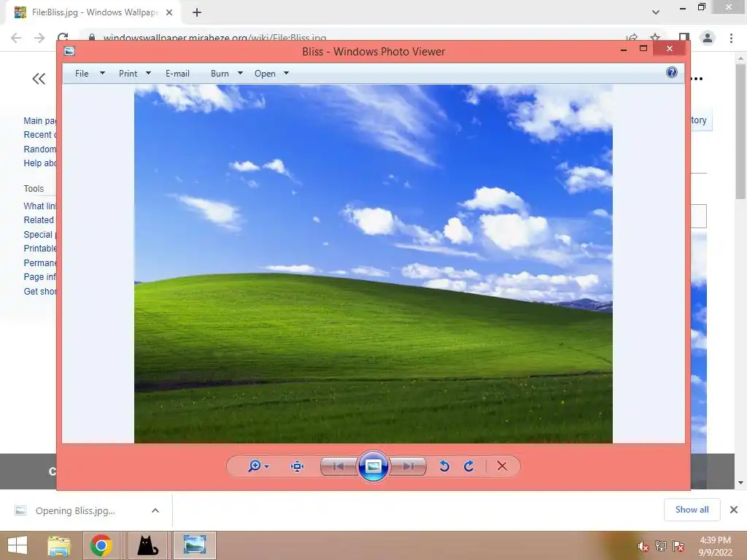Choose E-mail in Photo Viewer toolbar
Viewport: 747px width, 560px height.
coord(177,74)
